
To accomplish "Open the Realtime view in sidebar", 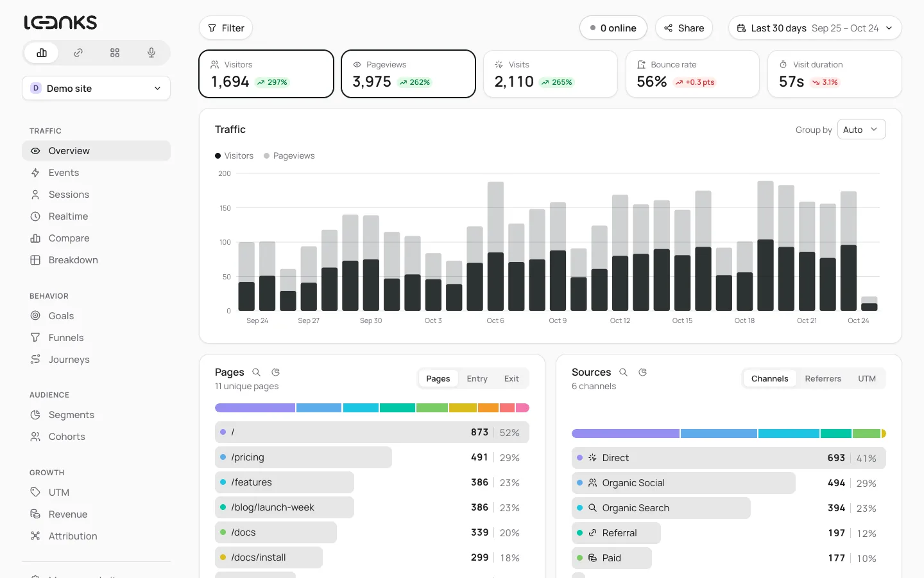I will point(96,216).
